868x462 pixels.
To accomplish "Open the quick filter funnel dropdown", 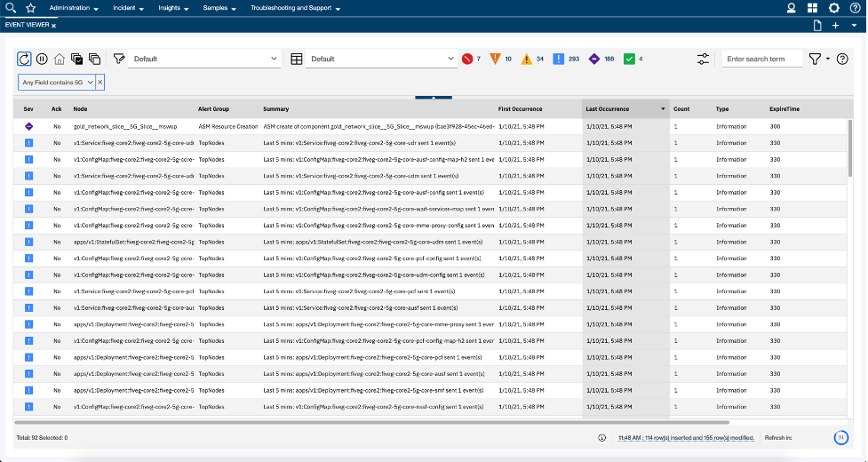I will pyautogui.click(x=819, y=59).
